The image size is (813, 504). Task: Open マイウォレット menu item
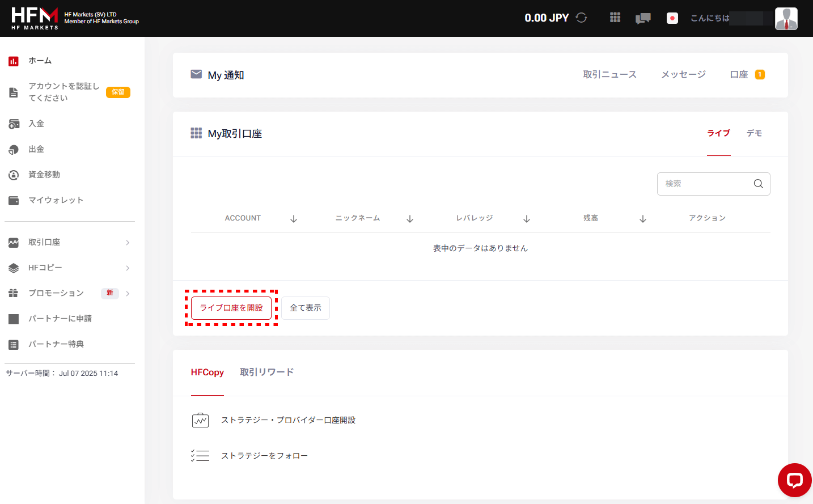tap(56, 200)
